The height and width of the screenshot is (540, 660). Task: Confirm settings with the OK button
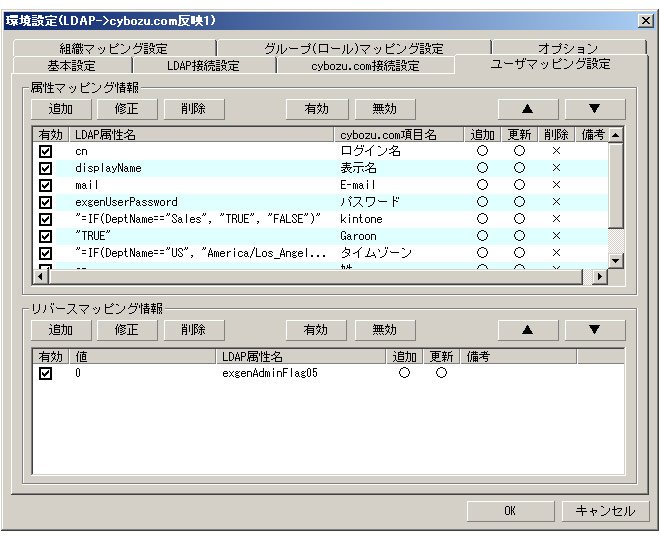(x=510, y=511)
